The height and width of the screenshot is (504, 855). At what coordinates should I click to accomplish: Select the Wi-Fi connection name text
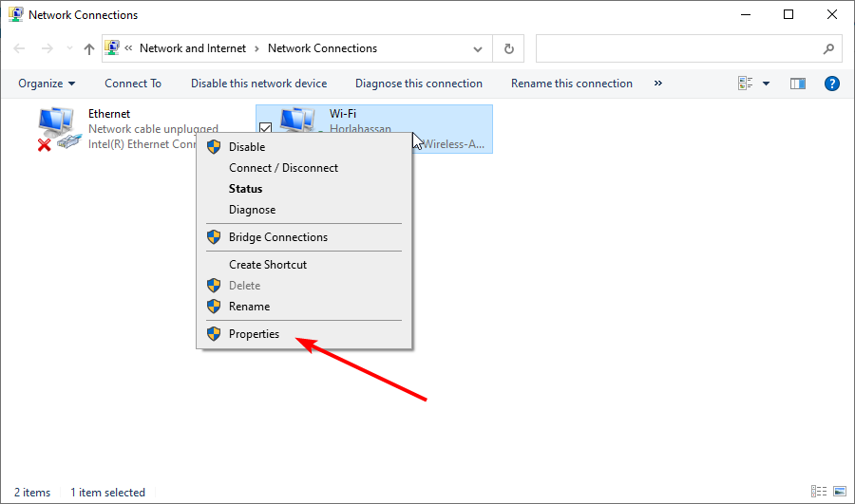pos(342,114)
